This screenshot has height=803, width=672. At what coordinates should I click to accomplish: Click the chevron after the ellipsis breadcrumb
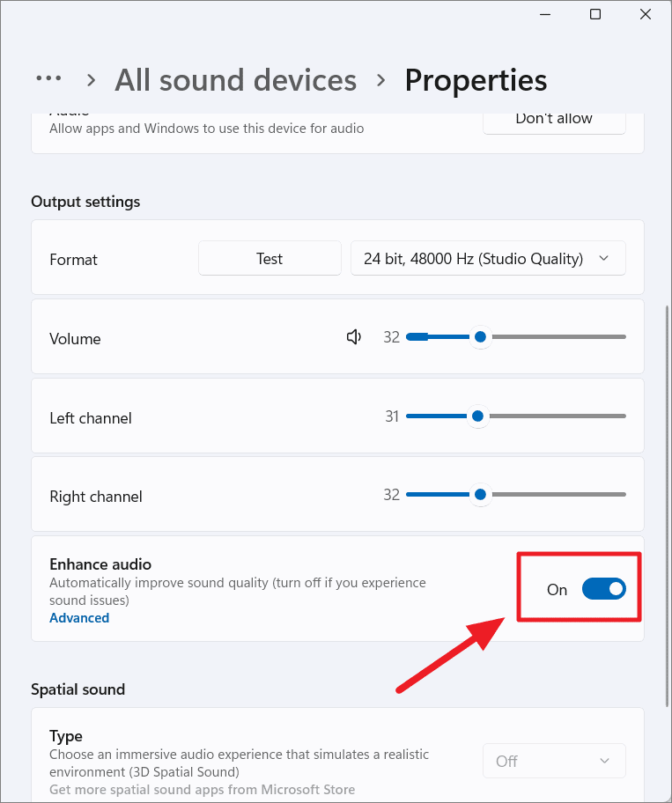click(x=90, y=80)
